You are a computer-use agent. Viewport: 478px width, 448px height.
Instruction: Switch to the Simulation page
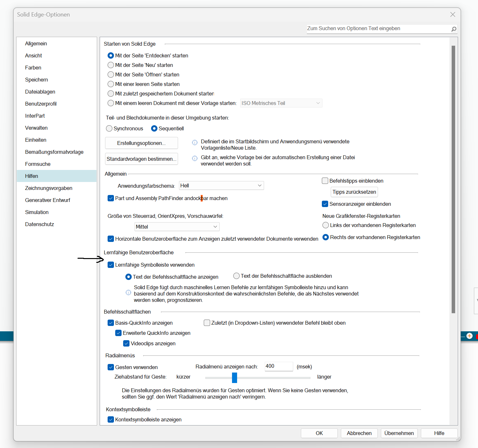point(56,212)
